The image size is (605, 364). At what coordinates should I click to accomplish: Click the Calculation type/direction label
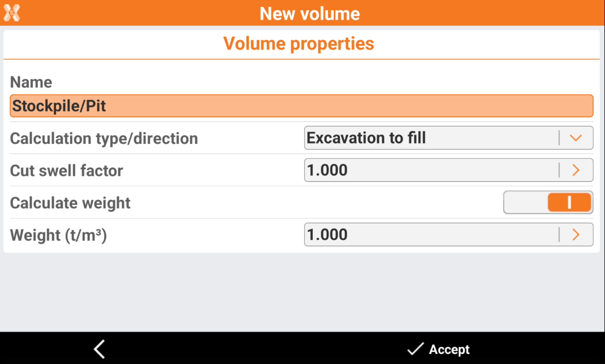coord(104,139)
